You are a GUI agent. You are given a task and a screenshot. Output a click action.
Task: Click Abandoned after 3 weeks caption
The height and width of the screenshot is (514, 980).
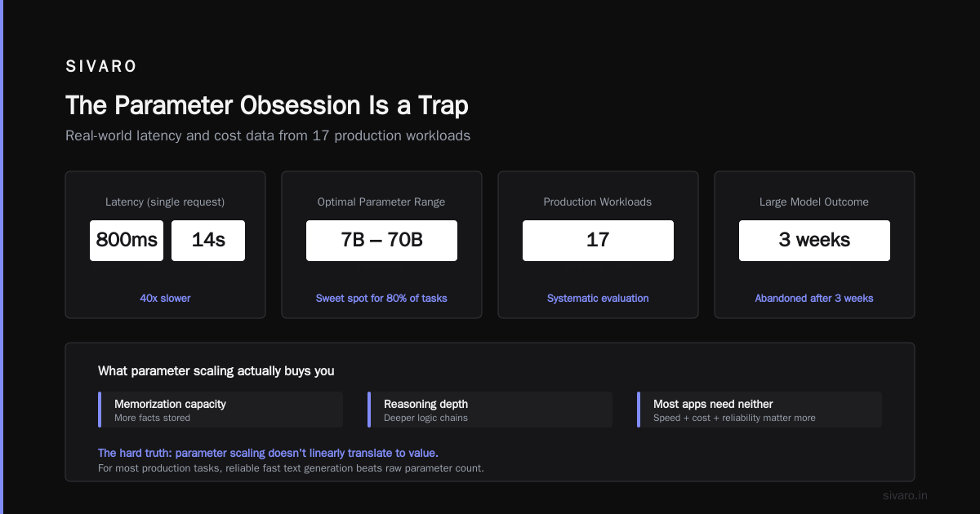point(814,299)
